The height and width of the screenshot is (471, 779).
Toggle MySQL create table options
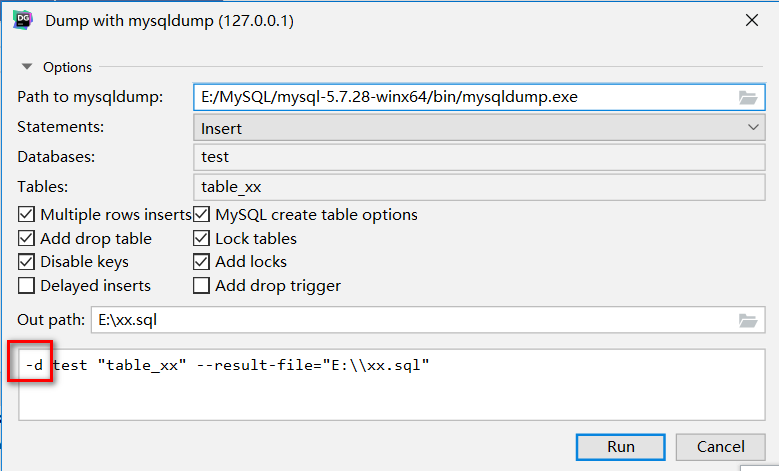pos(202,215)
